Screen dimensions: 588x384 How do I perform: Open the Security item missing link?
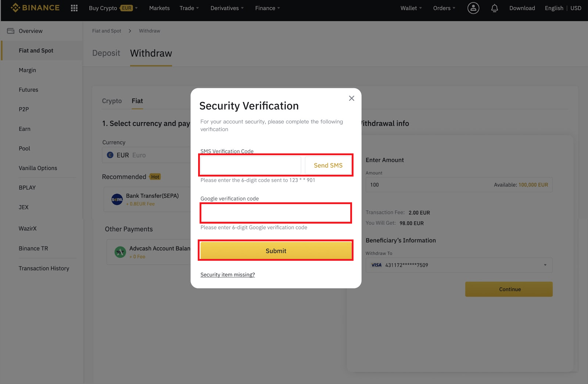coord(227,274)
